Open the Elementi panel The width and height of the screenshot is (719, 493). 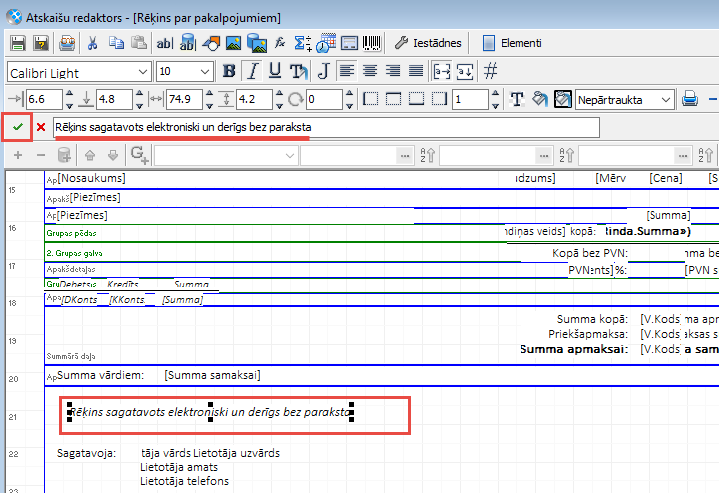pyautogui.click(x=512, y=43)
